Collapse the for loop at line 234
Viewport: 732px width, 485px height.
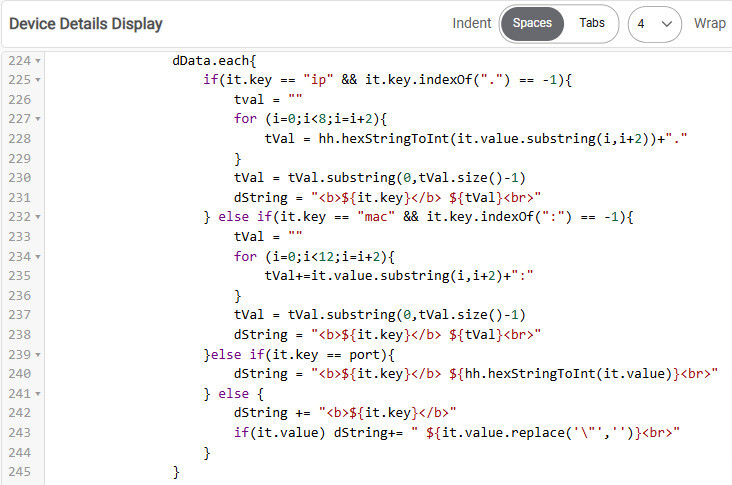click(38, 255)
